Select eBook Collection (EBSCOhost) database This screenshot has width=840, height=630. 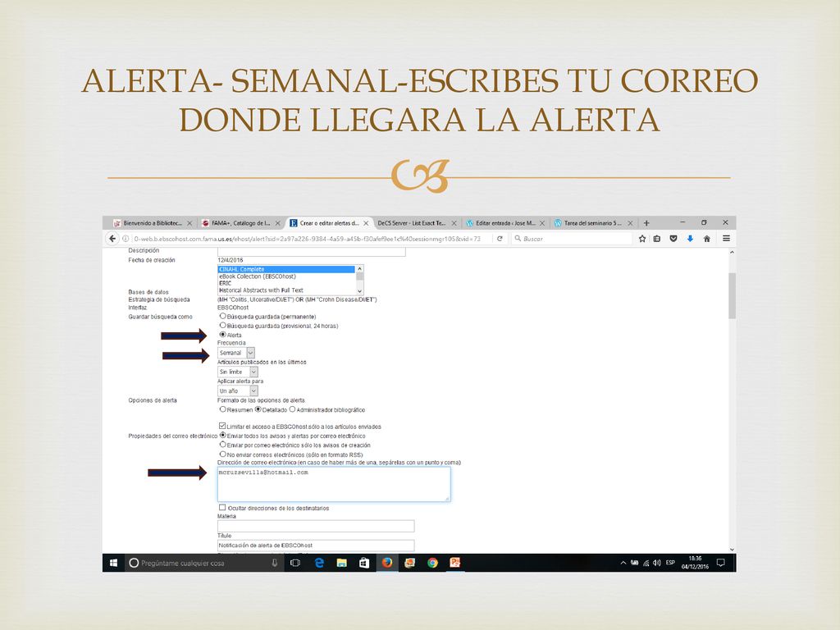pos(286,276)
